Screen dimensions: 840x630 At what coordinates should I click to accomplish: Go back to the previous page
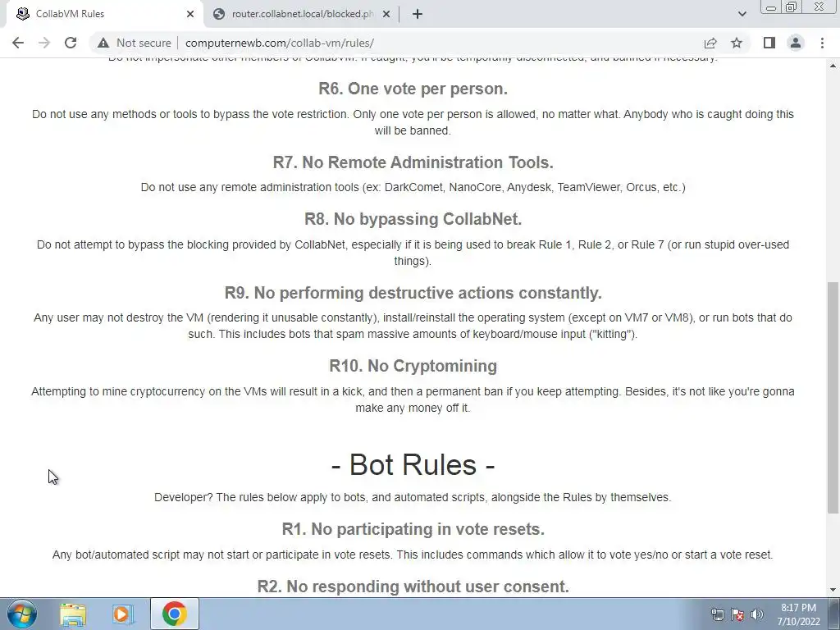click(x=18, y=43)
